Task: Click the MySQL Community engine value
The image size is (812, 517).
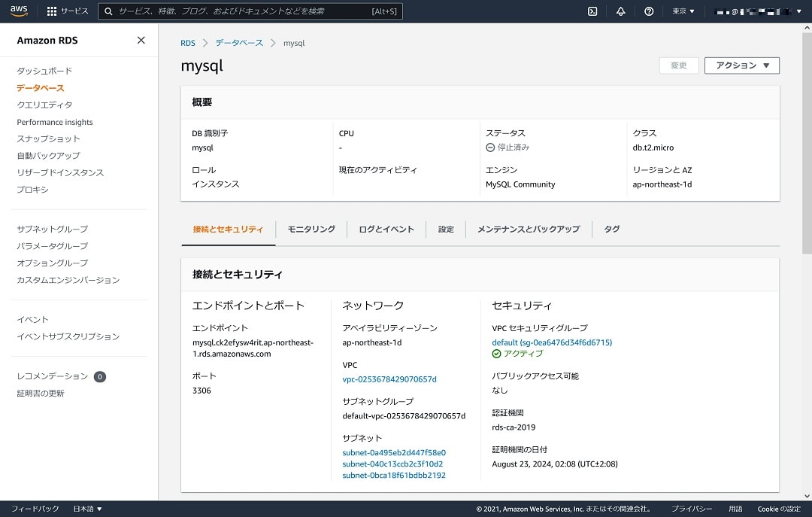Action: coord(520,184)
